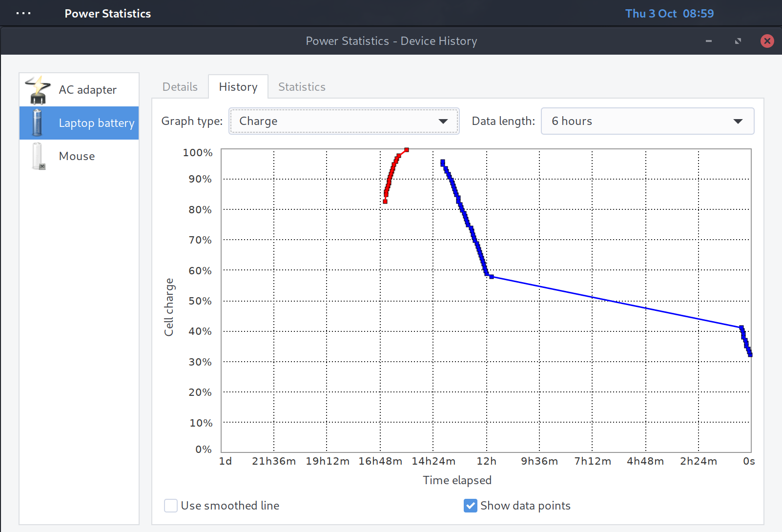This screenshot has width=782, height=532.
Task: Open the Power Statistics app menu
Action: (107, 14)
